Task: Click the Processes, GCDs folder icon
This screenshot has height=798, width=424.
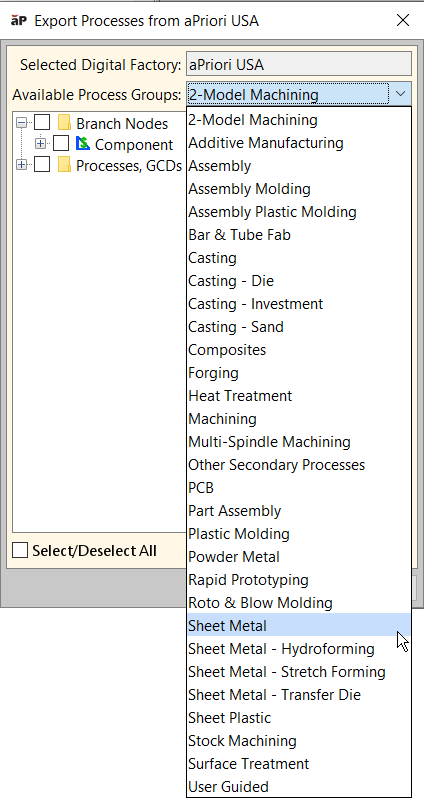Action: [64, 164]
